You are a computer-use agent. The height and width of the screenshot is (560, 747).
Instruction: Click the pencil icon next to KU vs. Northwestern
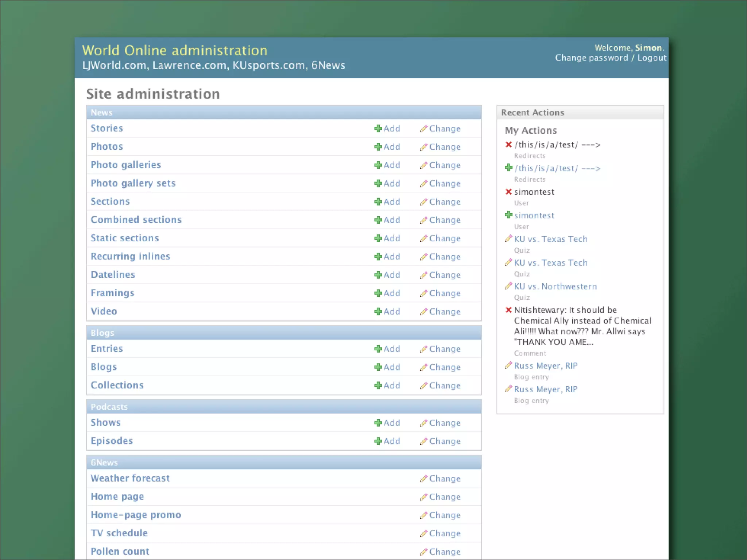click(508, 286)
